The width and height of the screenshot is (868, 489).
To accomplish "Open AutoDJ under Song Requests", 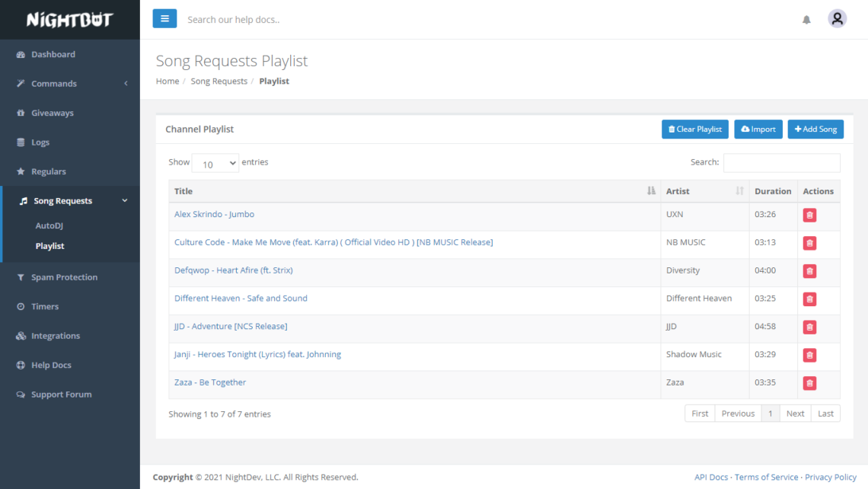I will pyautogui.click(x=50, y=226).
